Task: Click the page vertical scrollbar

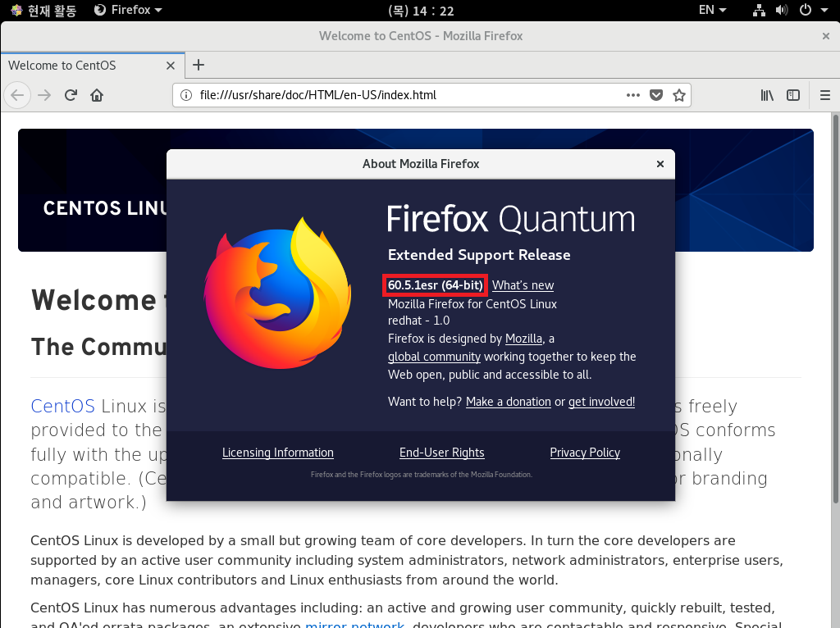Action: [x=835, y=309]
